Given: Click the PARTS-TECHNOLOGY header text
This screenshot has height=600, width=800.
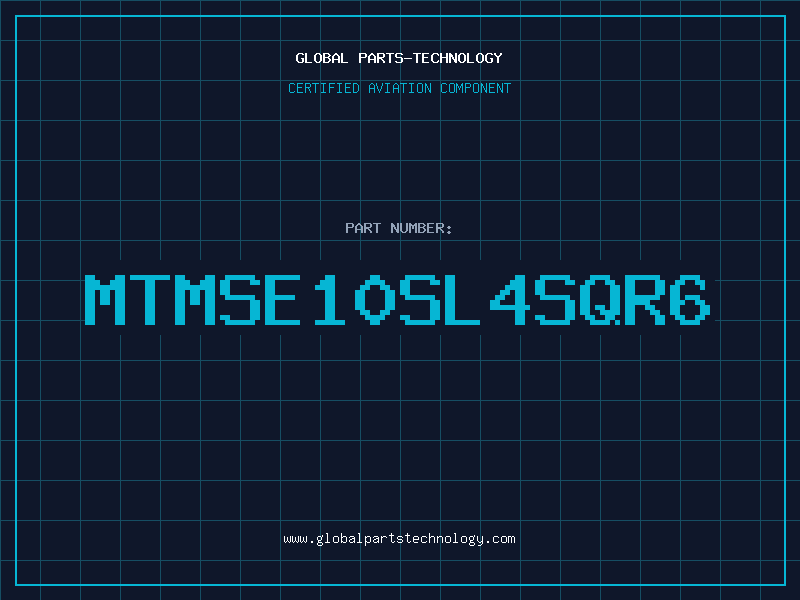Looking at the screenshot, I should coord(430,58).
